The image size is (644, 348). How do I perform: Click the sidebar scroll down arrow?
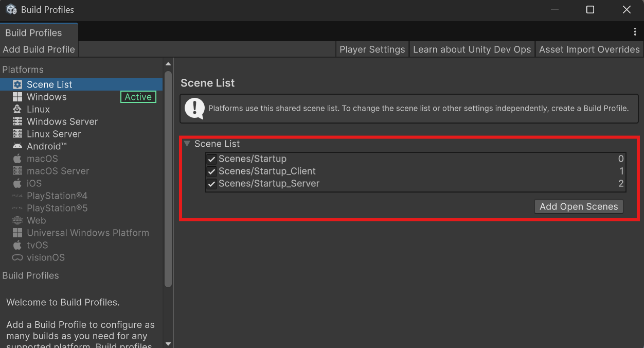pyautogui.click(x=168, y=343)
